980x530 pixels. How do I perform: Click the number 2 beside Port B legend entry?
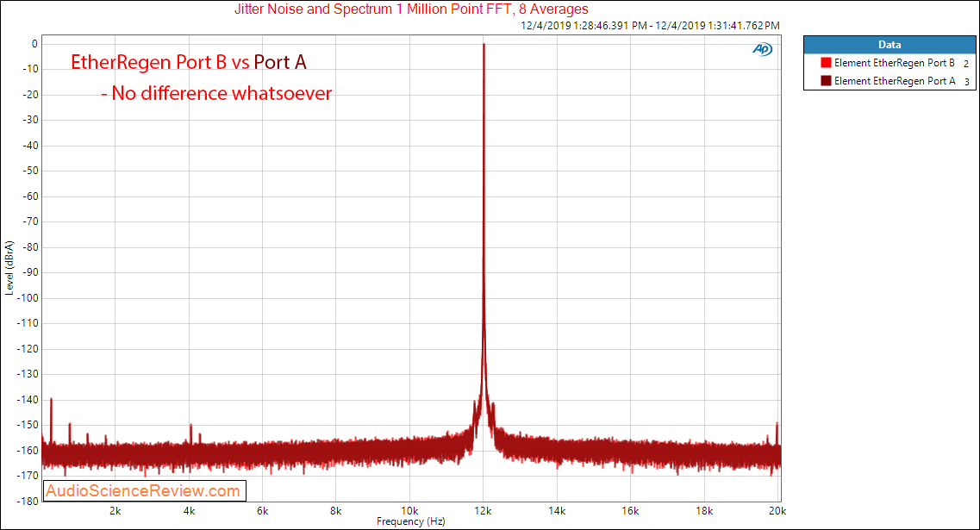click(x=966, y=63)
